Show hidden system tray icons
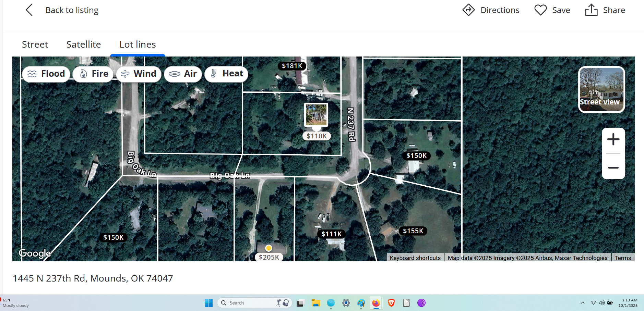This screenshot has height=311, width=644. [582, 303]
